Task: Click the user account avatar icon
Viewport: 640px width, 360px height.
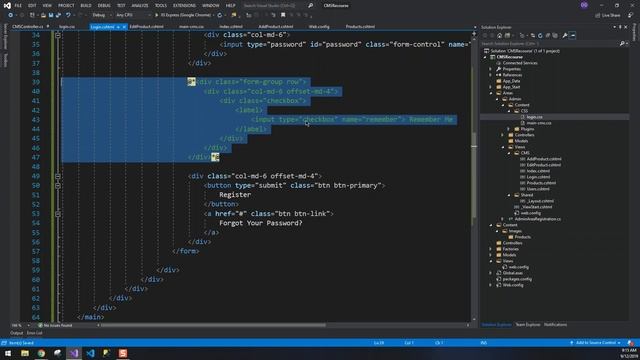Action: coord(584,5)
